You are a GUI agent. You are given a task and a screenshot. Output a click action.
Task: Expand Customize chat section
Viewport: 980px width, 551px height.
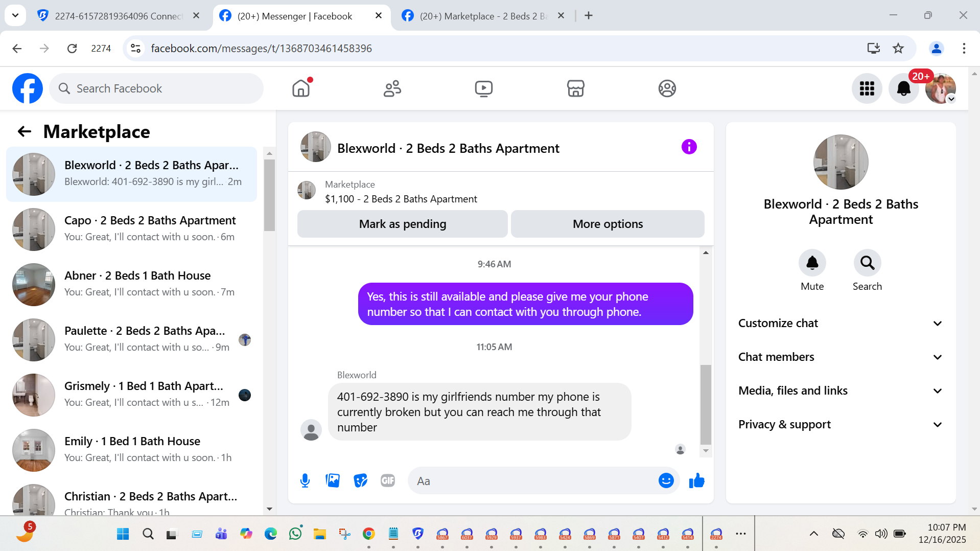click(841, 324)
